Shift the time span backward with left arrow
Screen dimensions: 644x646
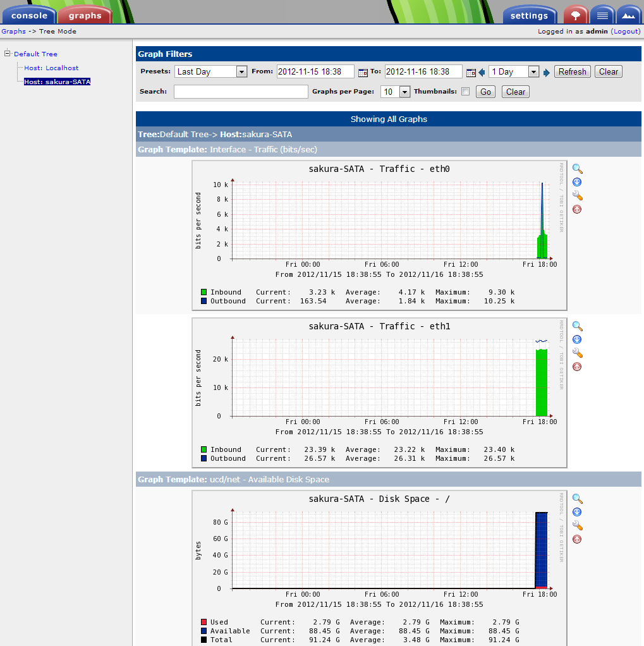pos(482,72)
